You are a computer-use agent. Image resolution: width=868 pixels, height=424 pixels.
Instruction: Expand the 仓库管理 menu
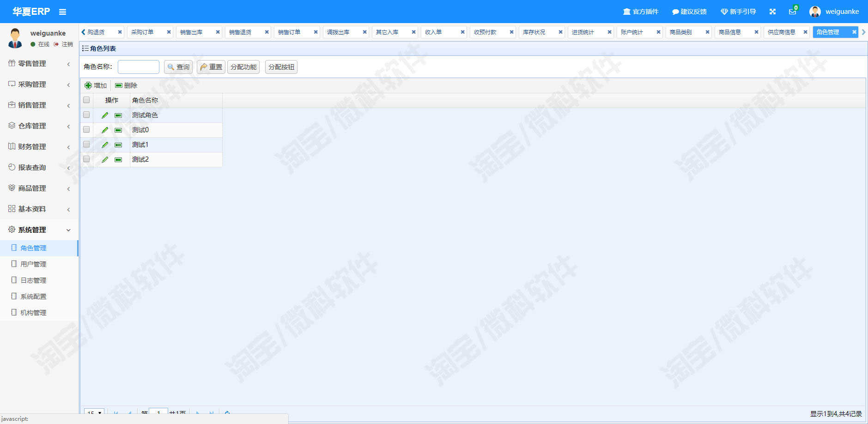(39, 126)
